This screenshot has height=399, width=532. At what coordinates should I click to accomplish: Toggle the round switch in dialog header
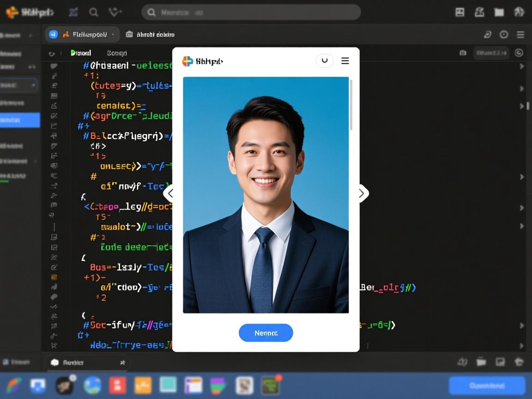pos(325,60)
